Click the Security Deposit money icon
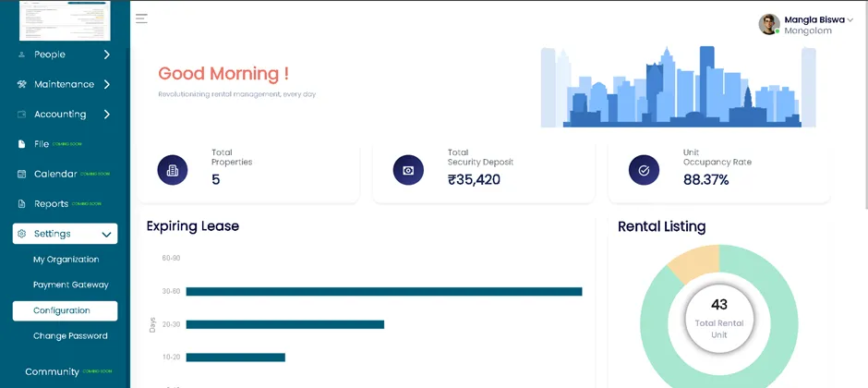 (408, 170)
